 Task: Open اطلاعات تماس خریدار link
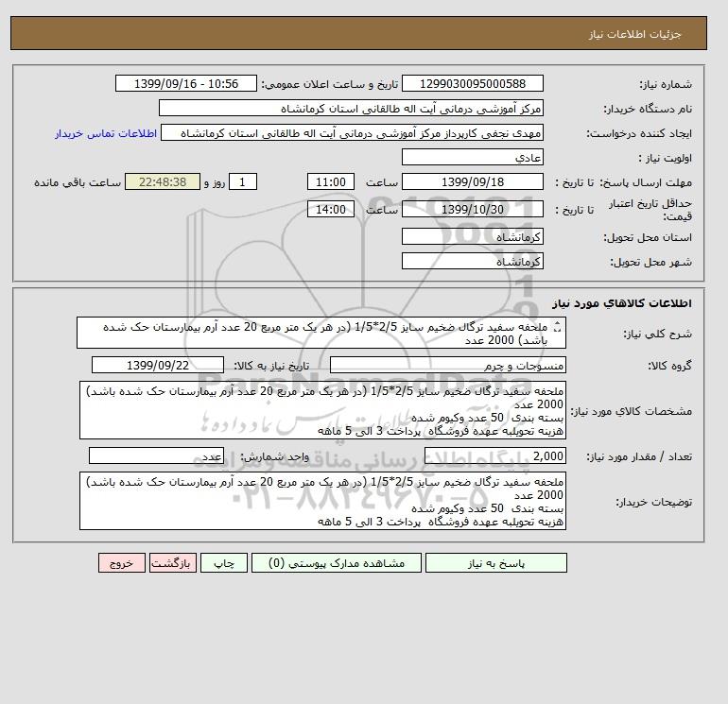coord(106,133)
